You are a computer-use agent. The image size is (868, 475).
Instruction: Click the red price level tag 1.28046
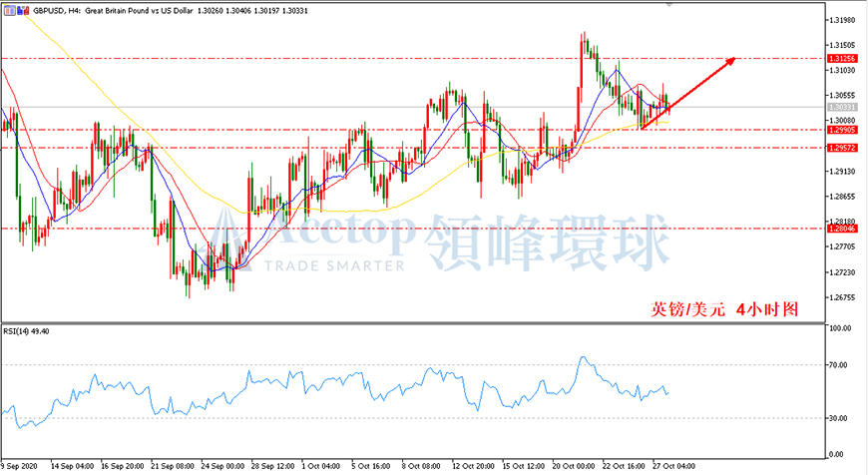click(x=842, y=229)
